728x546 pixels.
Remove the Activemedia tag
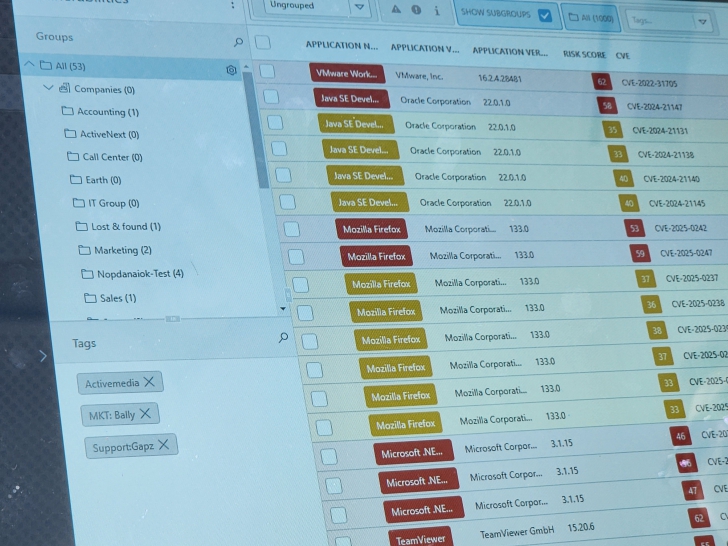[149, 382]
